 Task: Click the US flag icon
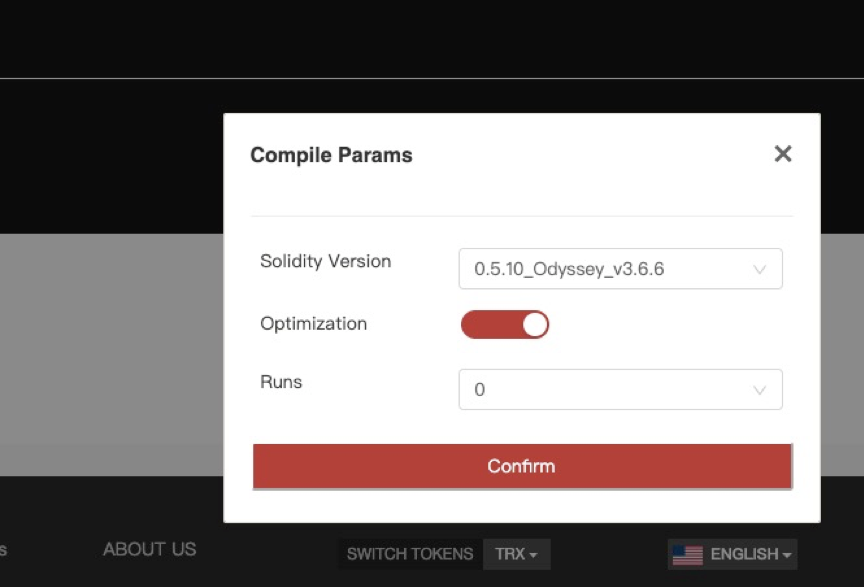[687, 554]
